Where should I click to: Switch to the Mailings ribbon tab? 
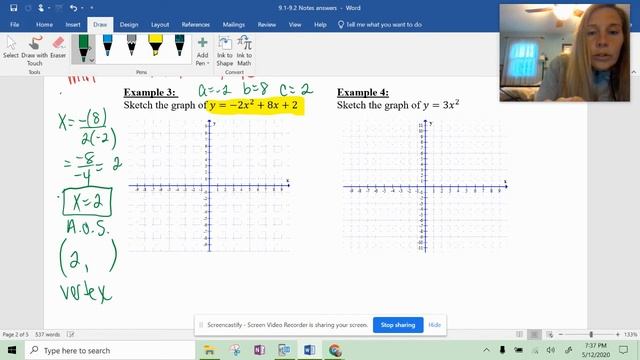[x=234, y=24]
